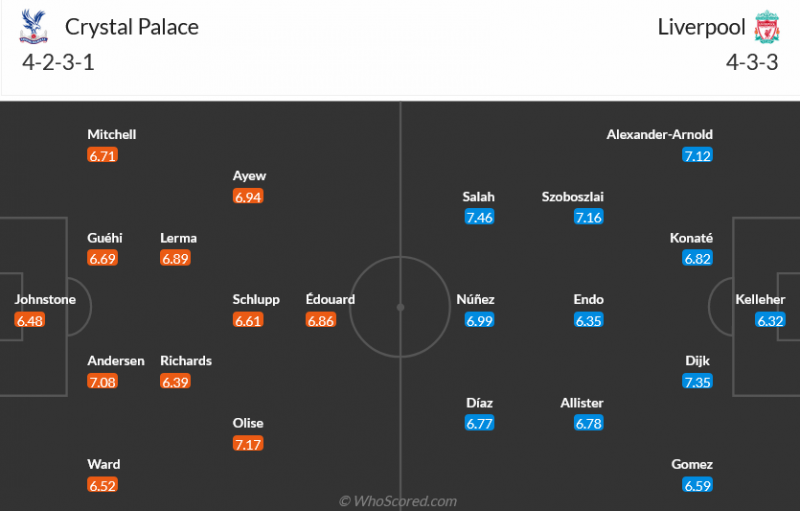Click the Crystal Palace club crest

pos(34,27)
